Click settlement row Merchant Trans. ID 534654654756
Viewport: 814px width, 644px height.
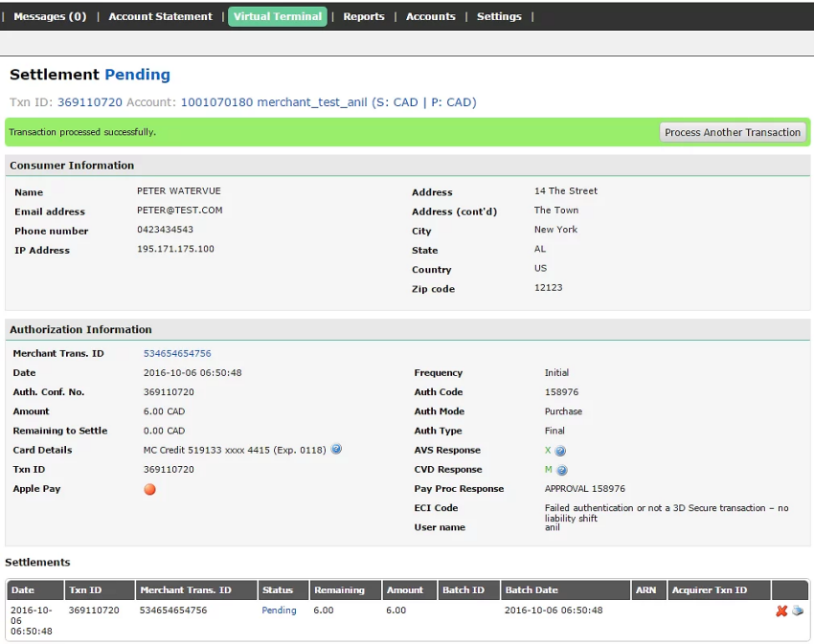click(173, 611)
